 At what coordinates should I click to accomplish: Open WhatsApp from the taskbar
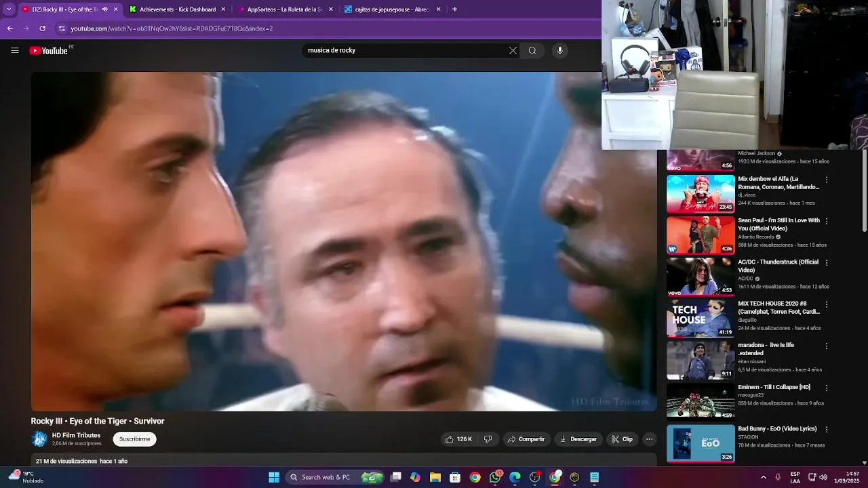tap(495, 477)
